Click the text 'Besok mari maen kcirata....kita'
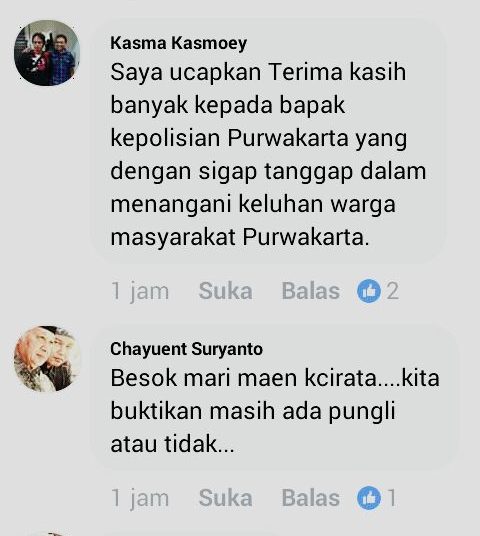The image size is (480, 536). (x=275, y=378)
